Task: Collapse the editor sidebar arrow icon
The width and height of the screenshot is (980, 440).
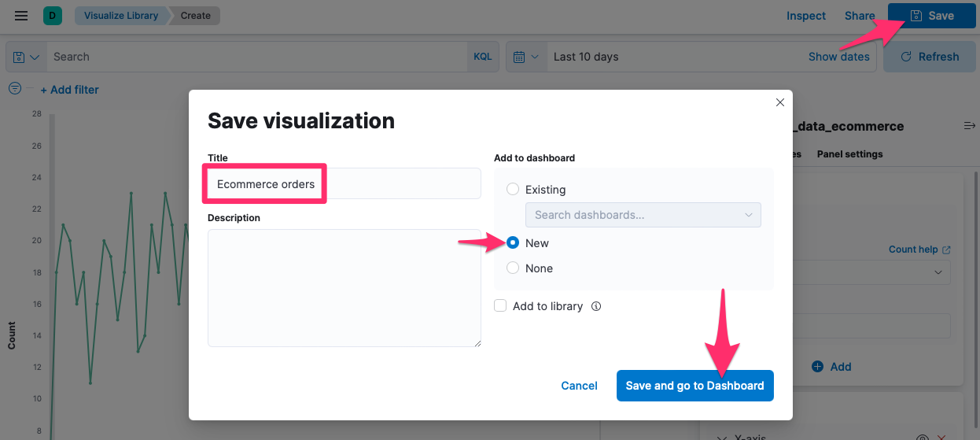Action: pos(969,126)
